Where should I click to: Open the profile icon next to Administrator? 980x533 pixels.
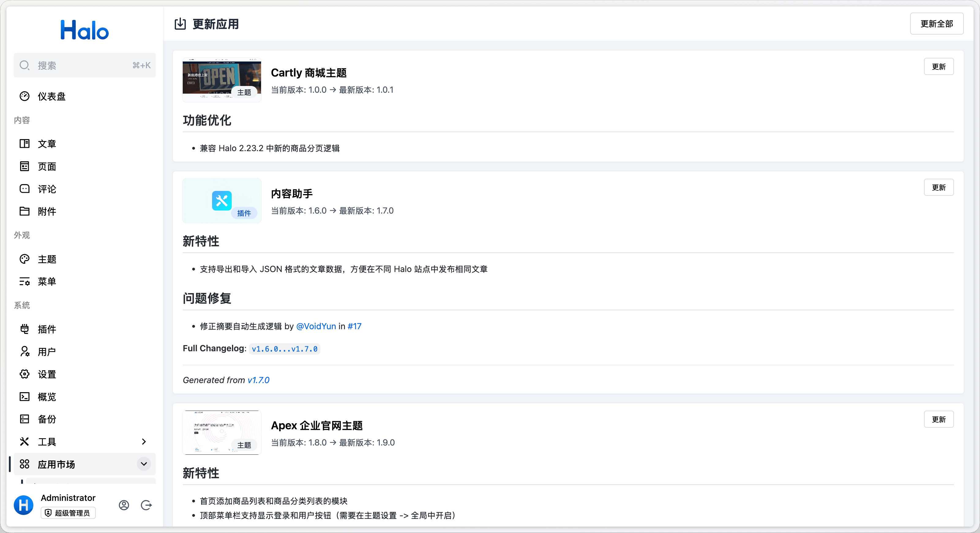tap(124, 505)
